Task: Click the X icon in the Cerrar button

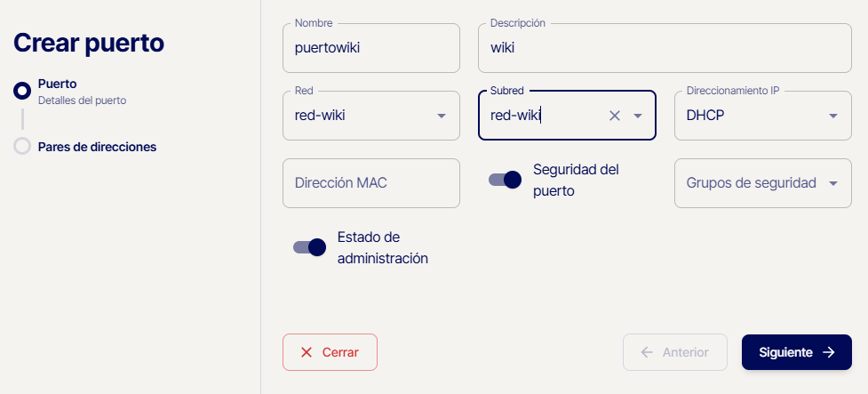Action: click(x=307, y=352)
